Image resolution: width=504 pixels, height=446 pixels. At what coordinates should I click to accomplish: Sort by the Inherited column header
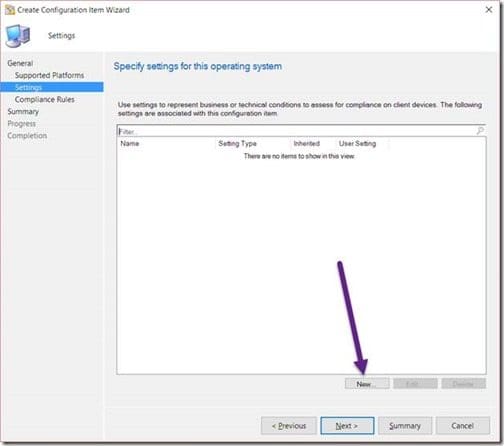click(x=307, y=144)
